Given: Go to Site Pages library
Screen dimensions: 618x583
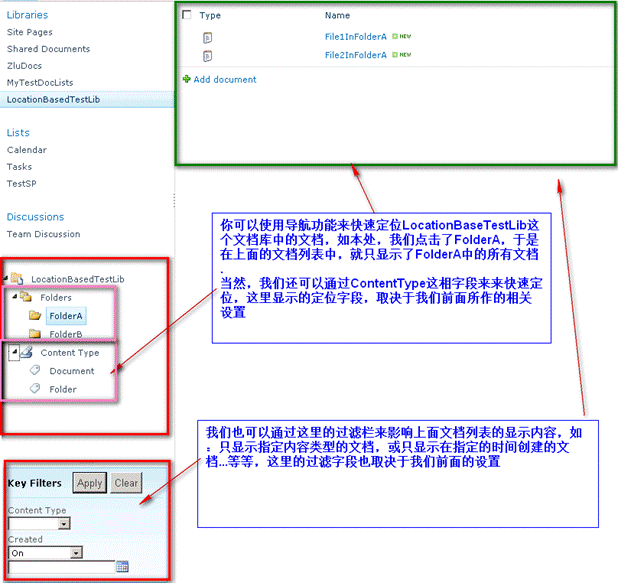Looking at the screenshot, I should 30,32.
